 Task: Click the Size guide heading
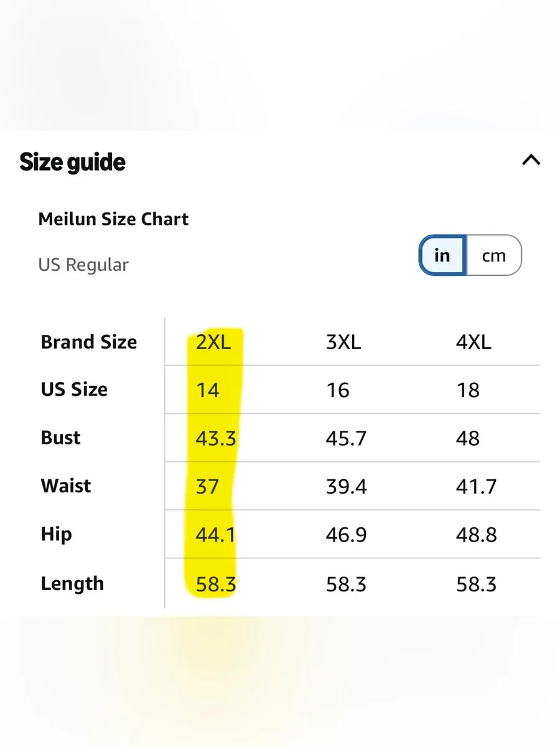(x=73, y=162)
